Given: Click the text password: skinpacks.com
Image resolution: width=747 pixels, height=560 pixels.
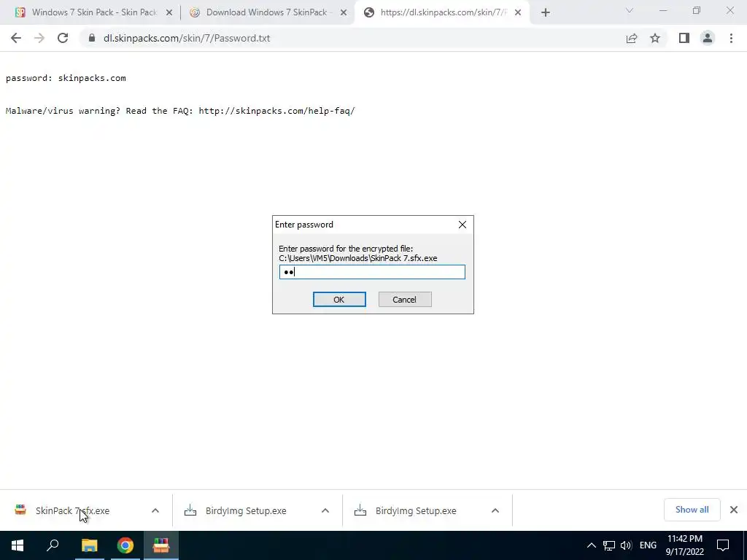Looking at the screenshot, I should [x=66, y=78].
